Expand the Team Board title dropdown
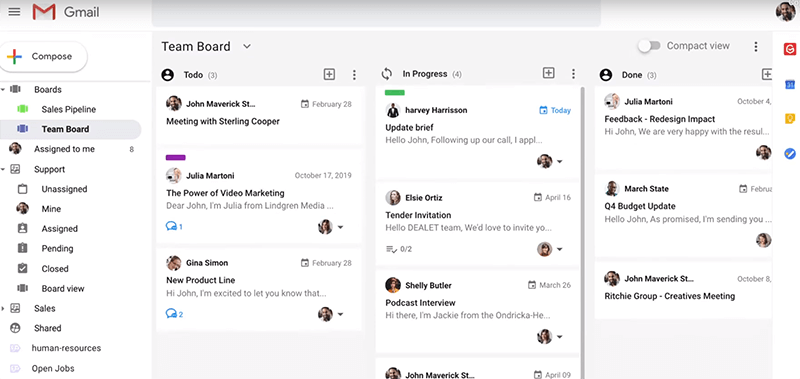 coord(247,46)
